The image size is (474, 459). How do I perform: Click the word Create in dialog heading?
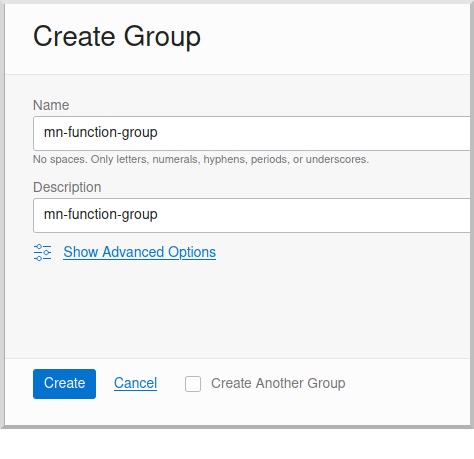coord(74,36)
